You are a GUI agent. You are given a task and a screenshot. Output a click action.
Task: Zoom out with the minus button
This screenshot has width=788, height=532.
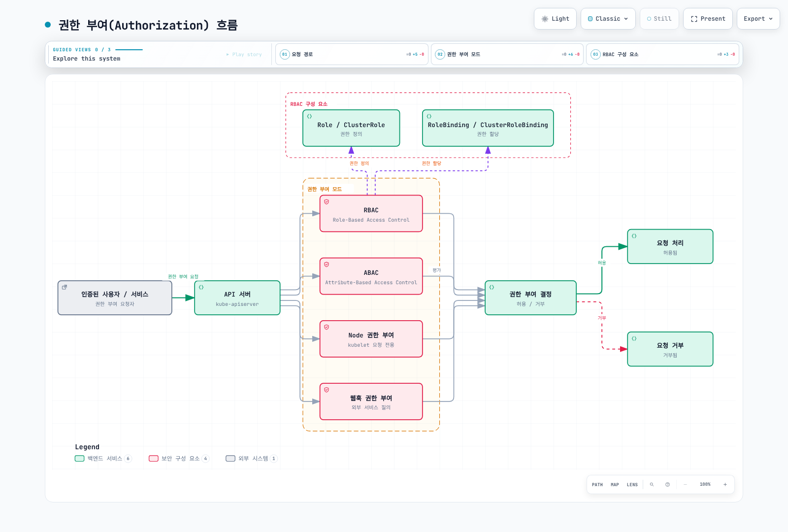click(685, 485)
